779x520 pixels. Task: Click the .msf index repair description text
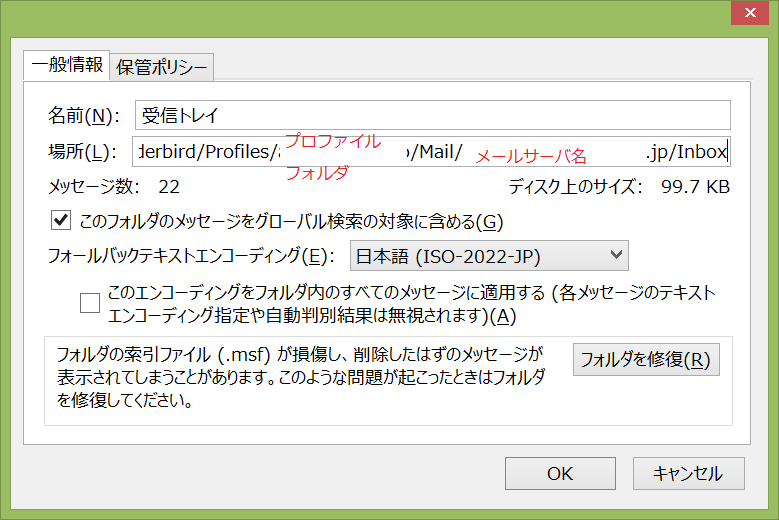click(300, 378)
